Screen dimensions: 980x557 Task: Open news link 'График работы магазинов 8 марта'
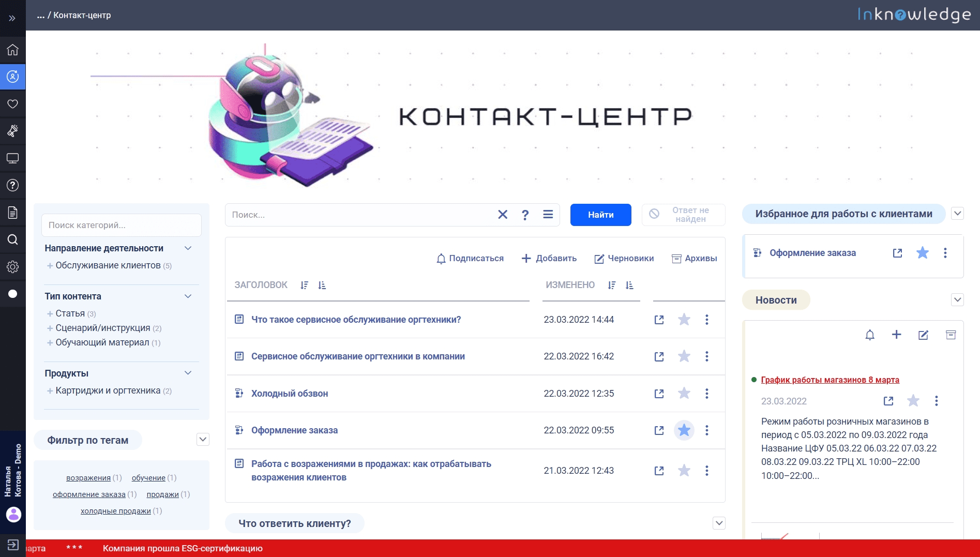coord(830,380)
